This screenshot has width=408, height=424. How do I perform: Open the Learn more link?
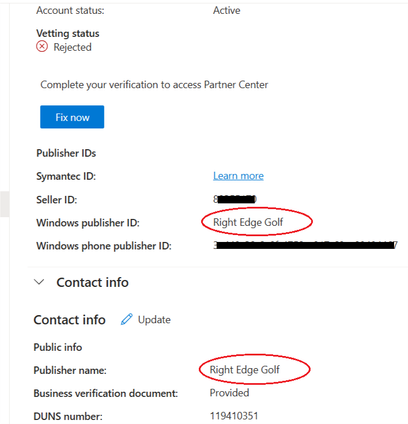(x=238, y=176)
